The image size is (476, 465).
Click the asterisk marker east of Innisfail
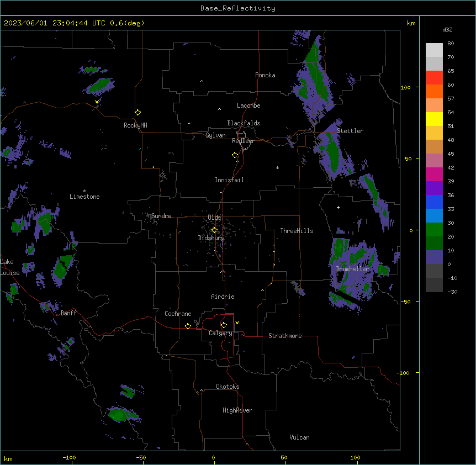pyautogui.click(x=277, y=167)
